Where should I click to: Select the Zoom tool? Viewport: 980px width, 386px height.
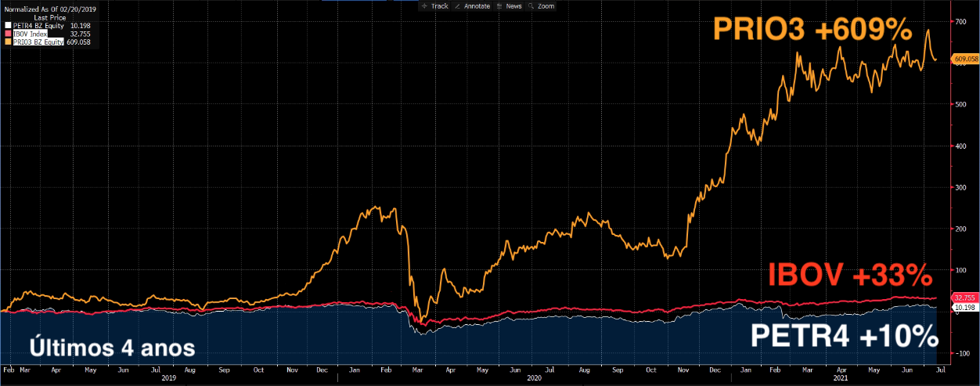click(x=542, y=5)
